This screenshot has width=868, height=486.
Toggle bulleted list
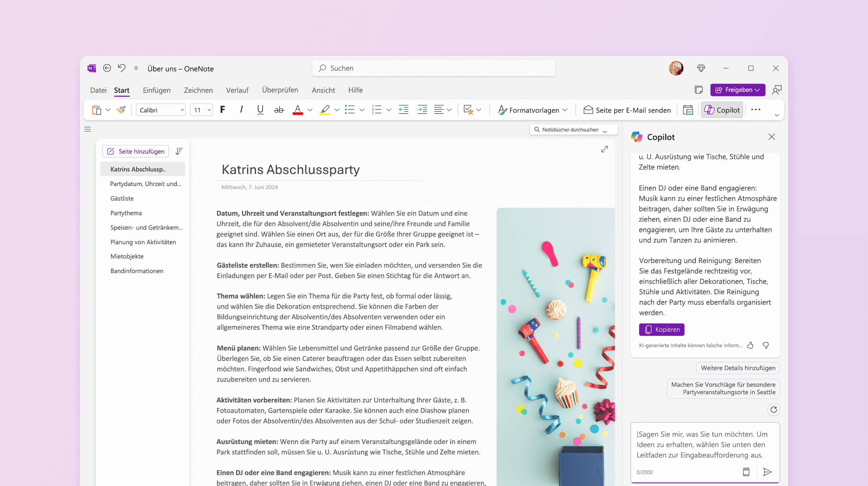click(x=350, y=110)
